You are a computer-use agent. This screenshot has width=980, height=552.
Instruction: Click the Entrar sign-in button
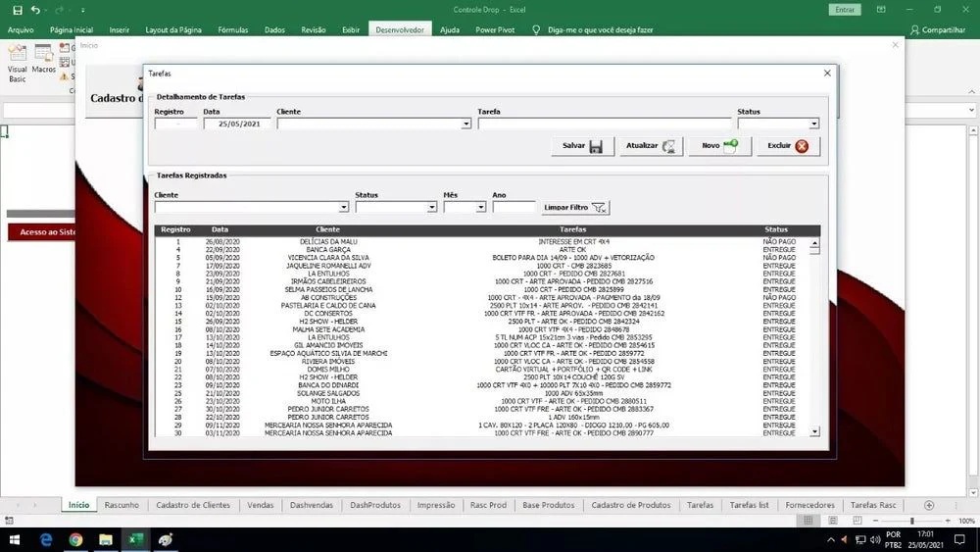click(x=845, y=10)
